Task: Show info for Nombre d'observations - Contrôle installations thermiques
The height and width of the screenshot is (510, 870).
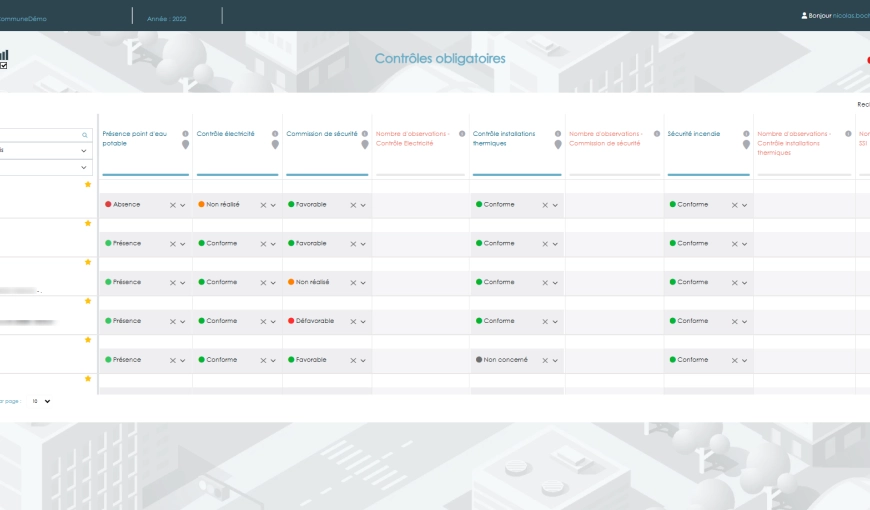Action: [848, 134]
